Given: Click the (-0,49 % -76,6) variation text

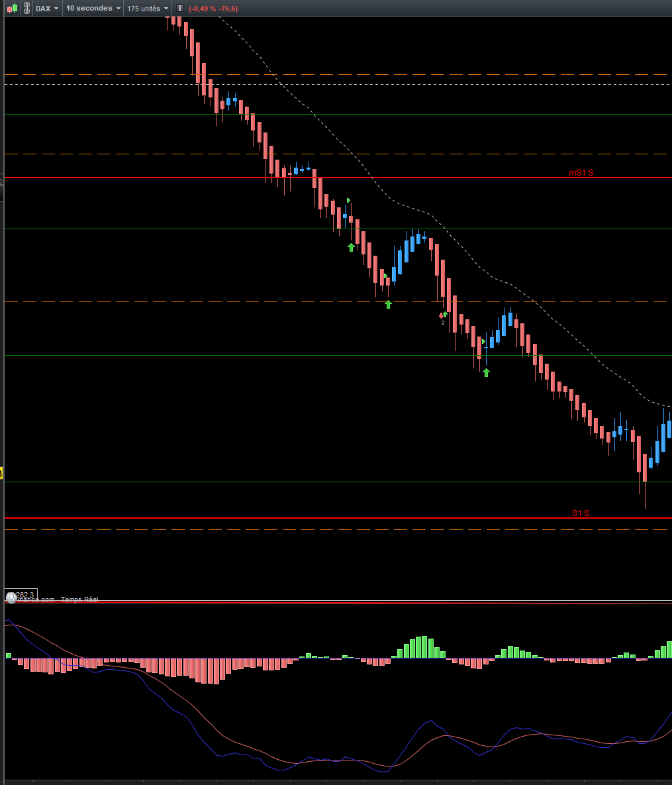Looking at the screenshot, I should tap(213, 9).
